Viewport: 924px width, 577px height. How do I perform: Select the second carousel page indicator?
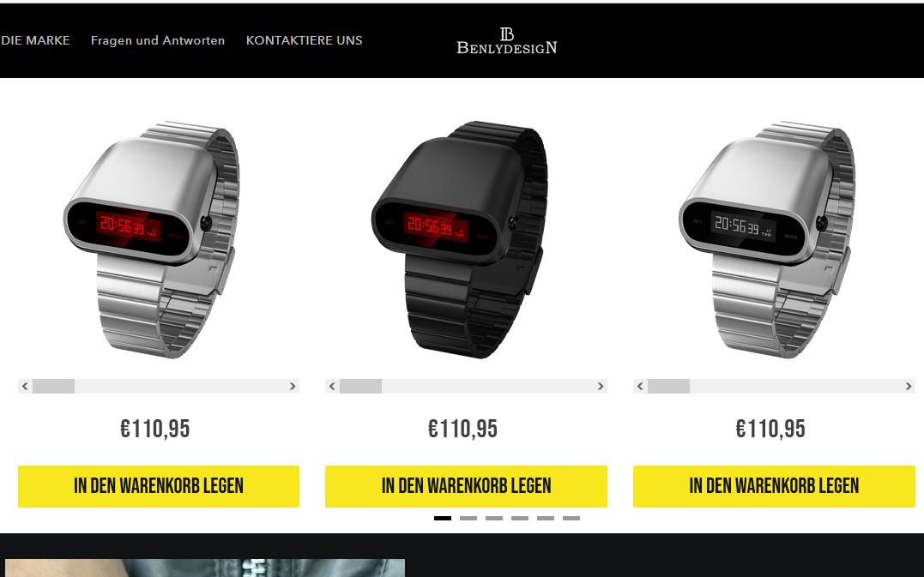(468, 518)
